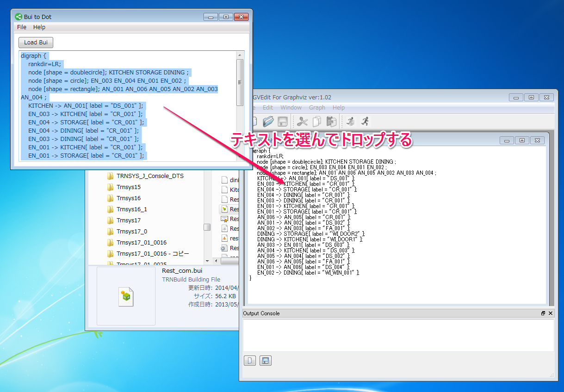Click the Rest_com.bui file thumbnail

[x=126, y=296]
